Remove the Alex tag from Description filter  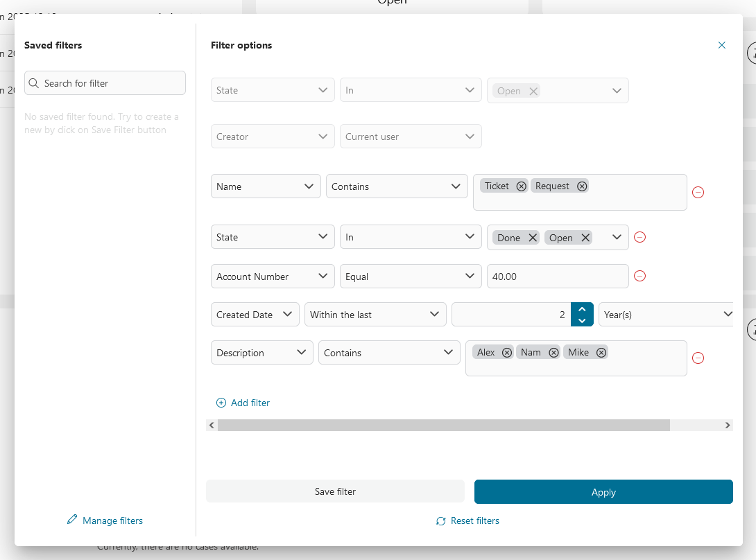[507, 352]
